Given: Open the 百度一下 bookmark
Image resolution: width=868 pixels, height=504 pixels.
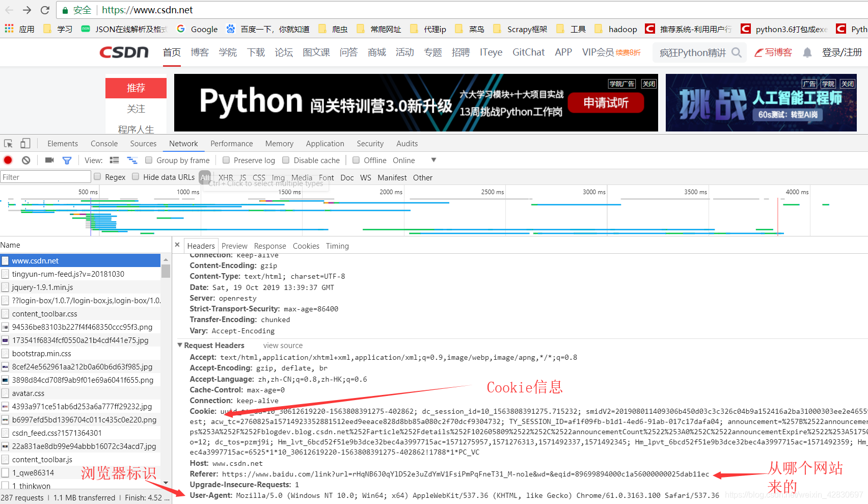Looking at the screenshot, I should pos(268,29).
